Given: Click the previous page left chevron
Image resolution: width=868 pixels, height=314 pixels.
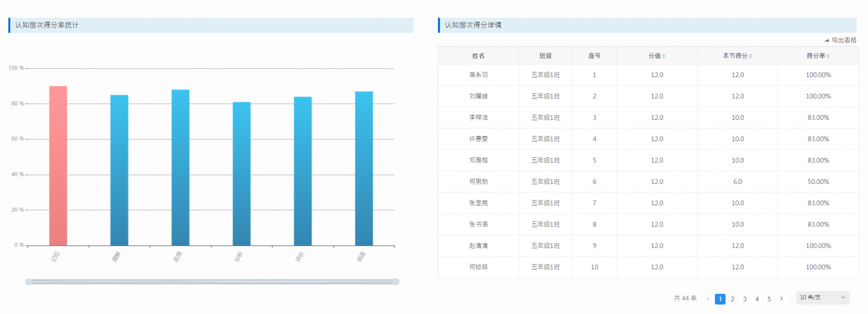Looking at the screenshot, I should 708,299.
